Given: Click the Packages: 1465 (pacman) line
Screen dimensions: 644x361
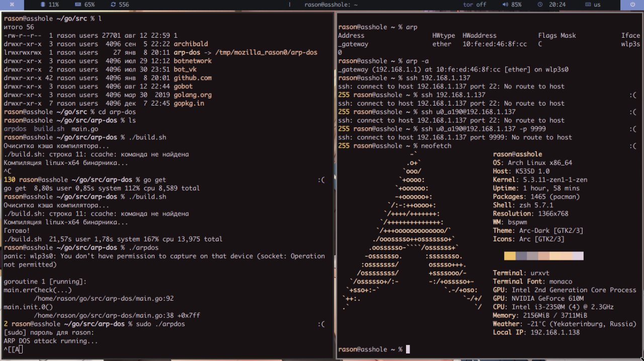Looking at the screenshot, I should point(536,197).
